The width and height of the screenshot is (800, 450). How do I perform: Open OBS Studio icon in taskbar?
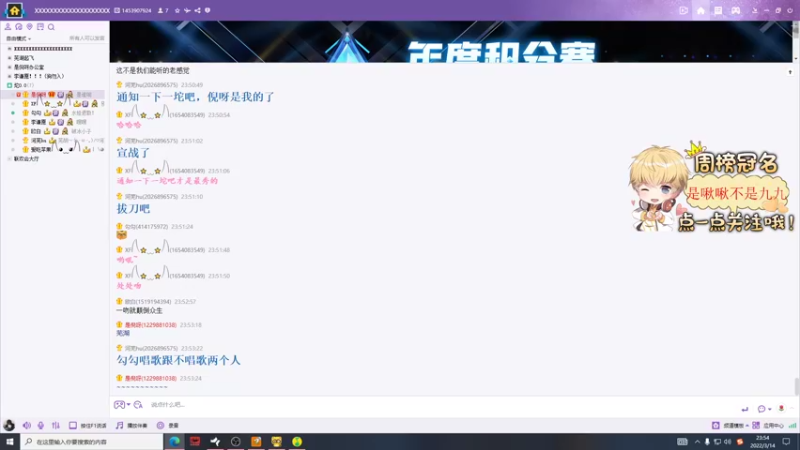pos(236,441)
